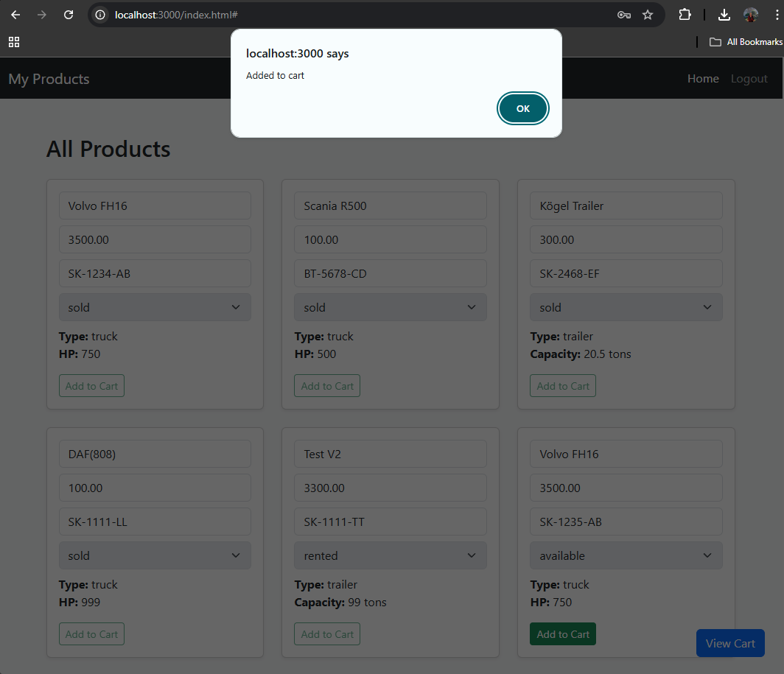Click OK on the alert dialog
The height and width of the screenshot is (674, 784).
click(522, 108)
